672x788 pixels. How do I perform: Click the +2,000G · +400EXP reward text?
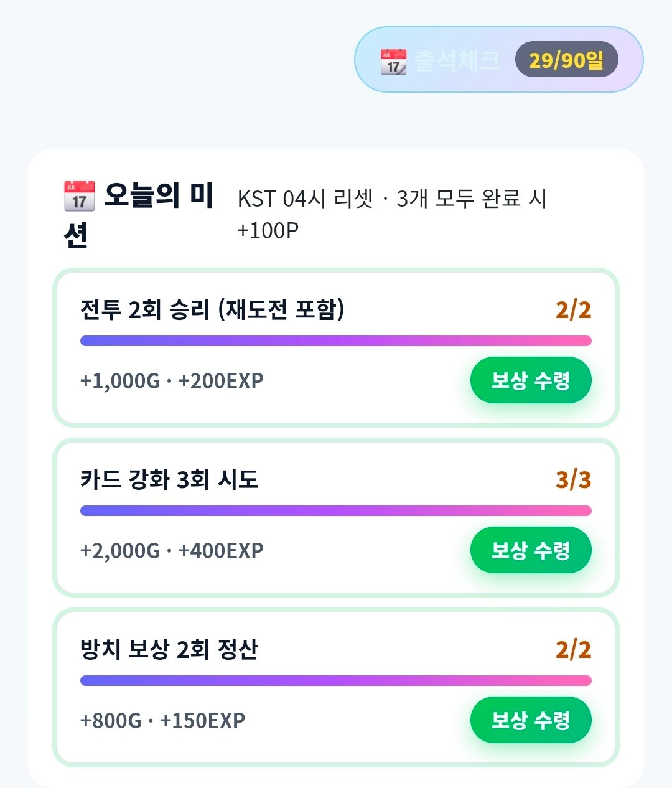[172, 550]
